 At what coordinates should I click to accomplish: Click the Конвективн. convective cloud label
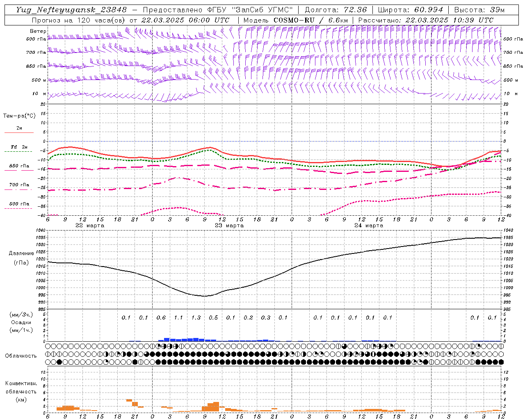(21, 383)
